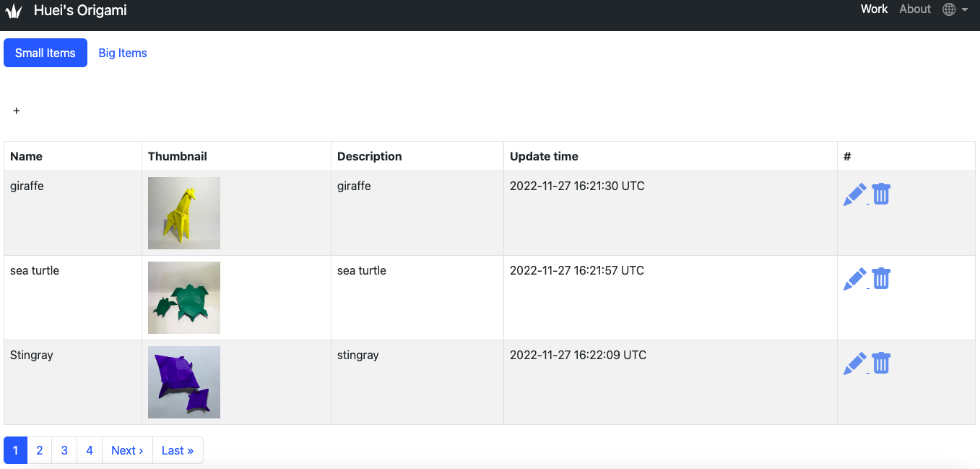Click the origami crane logo icon
Viewport: 980px width, 469px height.
[14, 12]
